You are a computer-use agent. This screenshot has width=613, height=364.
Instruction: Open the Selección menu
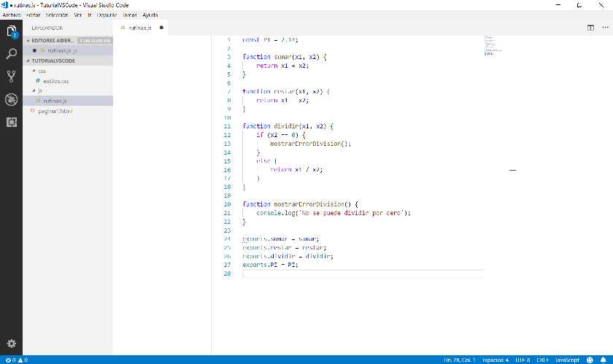[57, 15]
